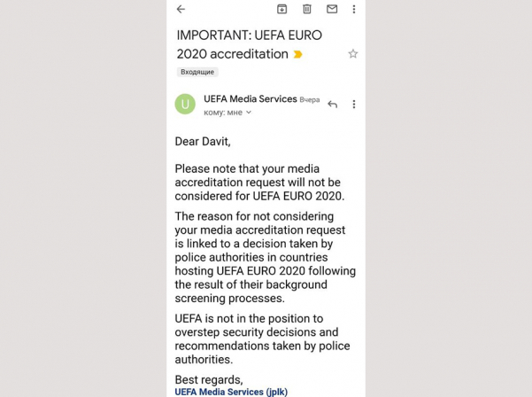Open the green U sender avatar
532x397 pixels.
pyautogui.click(x=185, y=104)
